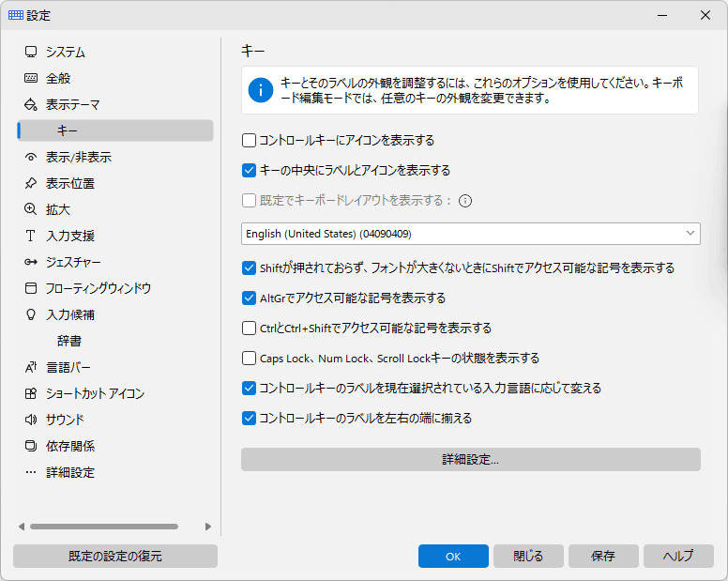728x581 pixels.
Task: Open the システム monitor icon section
Action: (x=31, y=52)
